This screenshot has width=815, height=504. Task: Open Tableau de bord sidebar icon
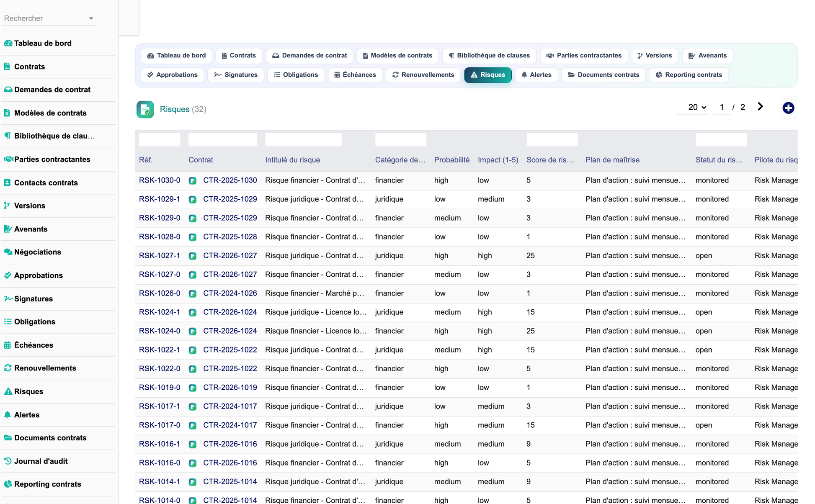click(8, 43)
